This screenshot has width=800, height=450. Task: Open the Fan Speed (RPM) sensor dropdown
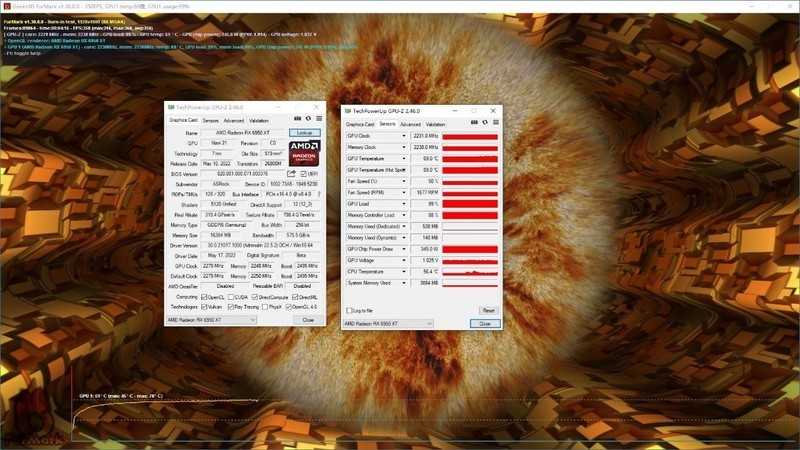[404, 192]
